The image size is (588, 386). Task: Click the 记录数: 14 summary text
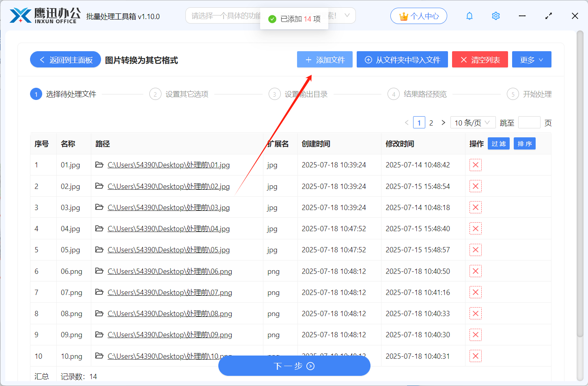(x=79, y=377)
